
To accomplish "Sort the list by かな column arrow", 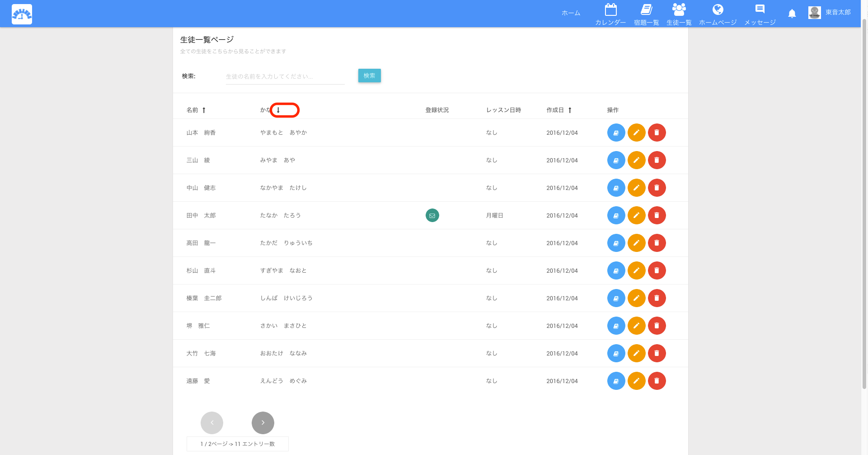I will (278, 110).
